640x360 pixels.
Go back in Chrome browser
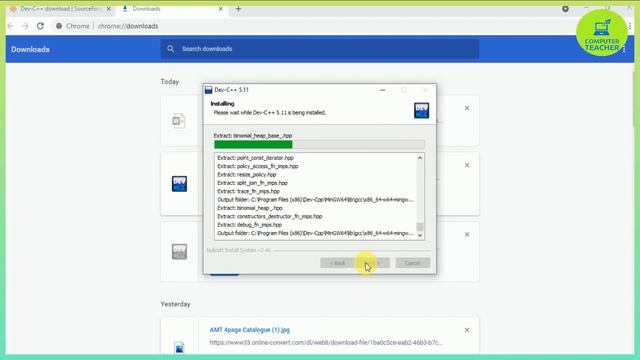(11, 26)
